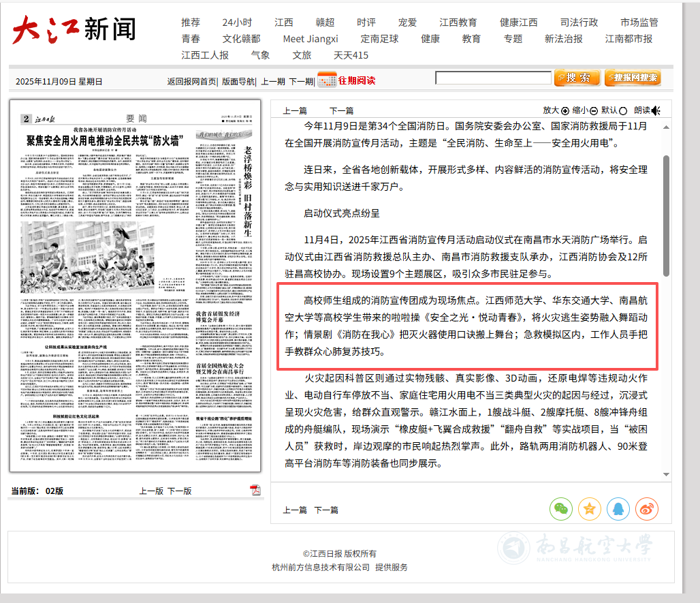Select the 默认 default size circle
The width and height of the screenshot is (700, 603).
coord(623,110)
